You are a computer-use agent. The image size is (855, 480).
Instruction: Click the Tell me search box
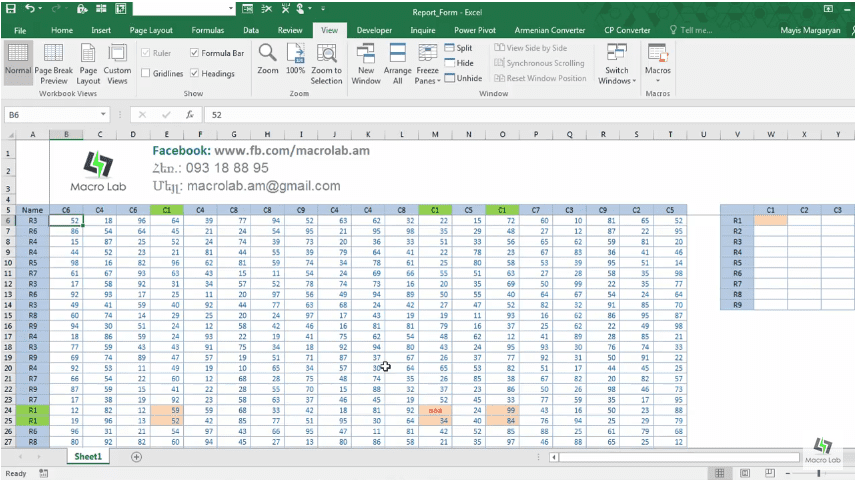[x=691, y=30]
